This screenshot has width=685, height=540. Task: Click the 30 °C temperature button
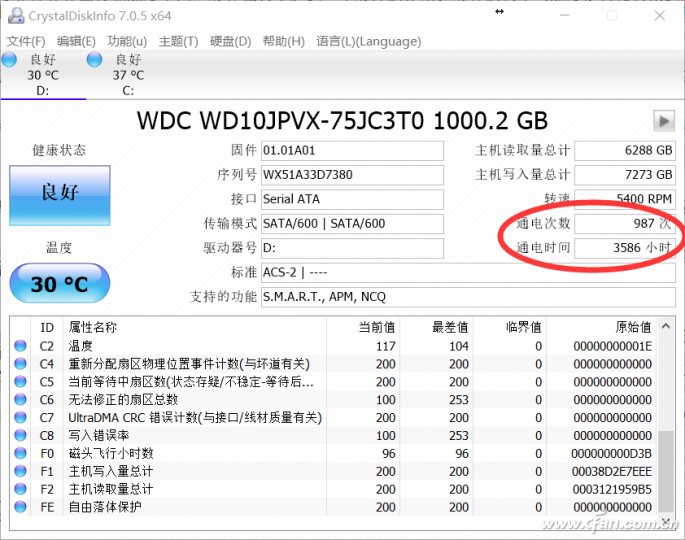click(x=60, y=284)
